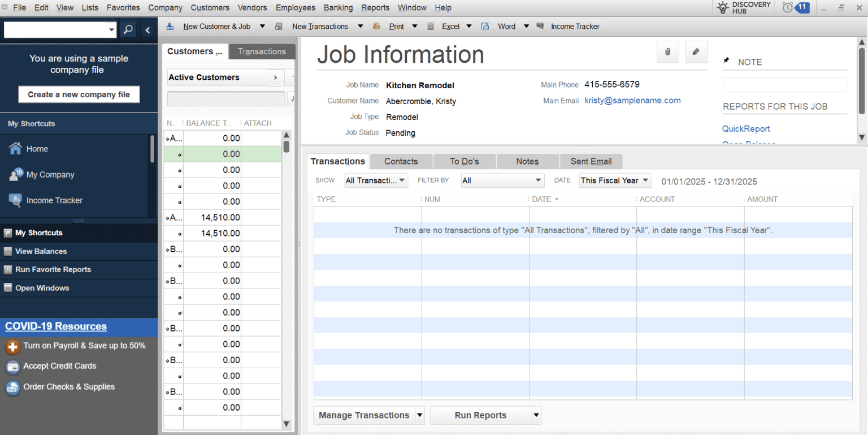Viewport: 868px width, 435px height.
Task: Open the QuickReport link
Action: tap(745, 128)
